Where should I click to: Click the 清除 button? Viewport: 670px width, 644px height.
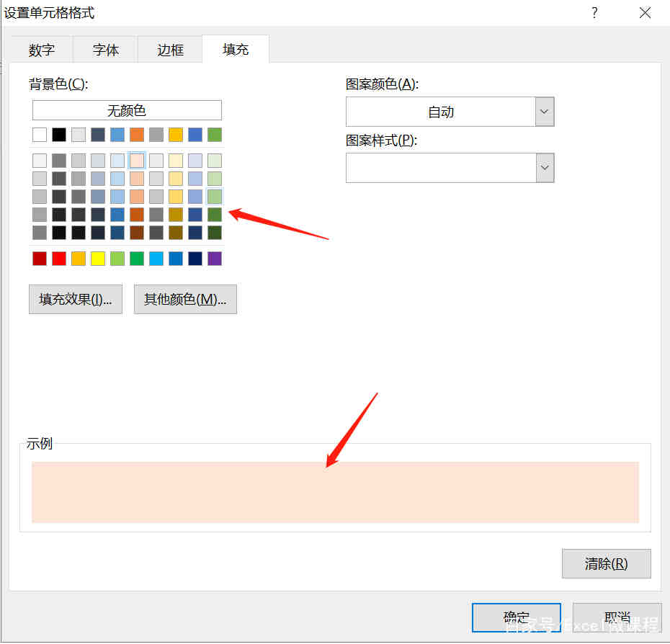point(607,563)
